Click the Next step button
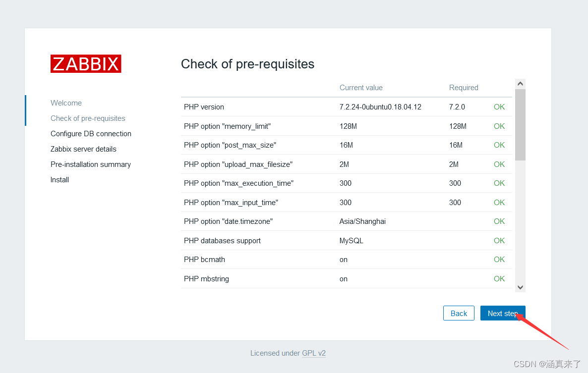This screenshot has height=373, width=588. (502, 313)
